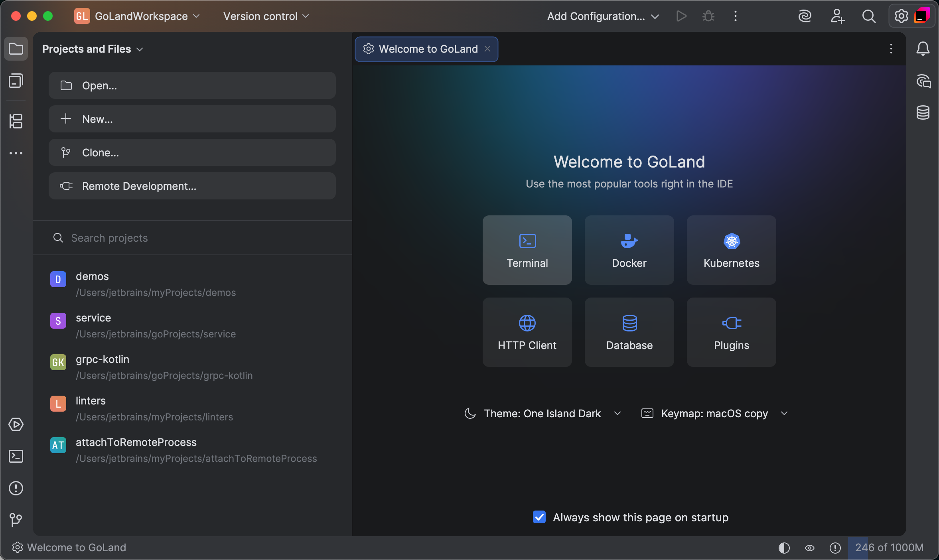This screenshot has width=939, height=560.
Task: Expand the Add Configuration dropdown
Action: pyautogui.click(x=602, y=16)
